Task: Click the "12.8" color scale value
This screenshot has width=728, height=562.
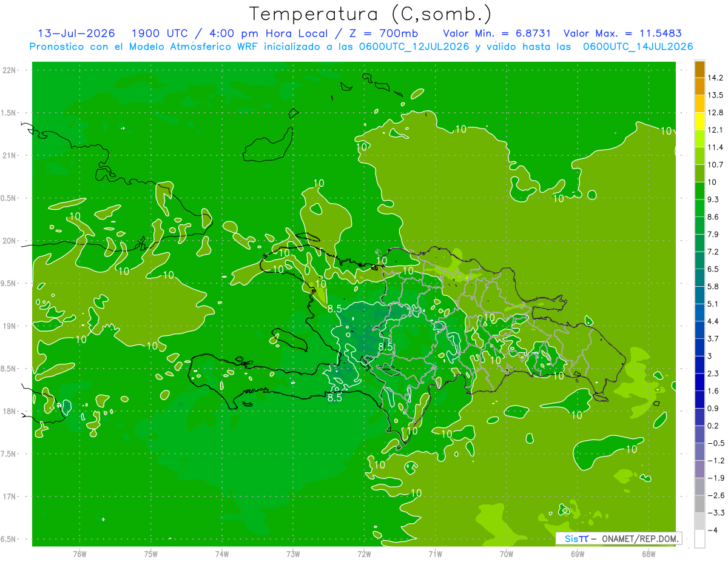Action: click(715, 113)
